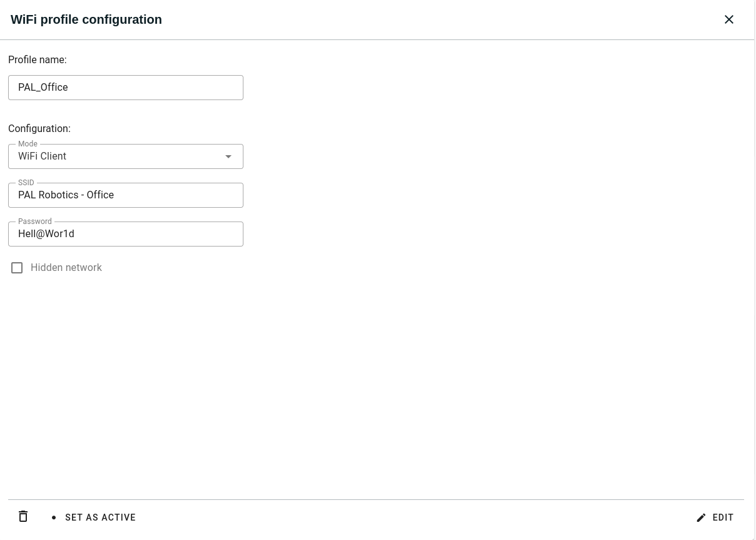756x540 pixels.
Task: Click the Profile name: label
Action: tap(38, 60)
